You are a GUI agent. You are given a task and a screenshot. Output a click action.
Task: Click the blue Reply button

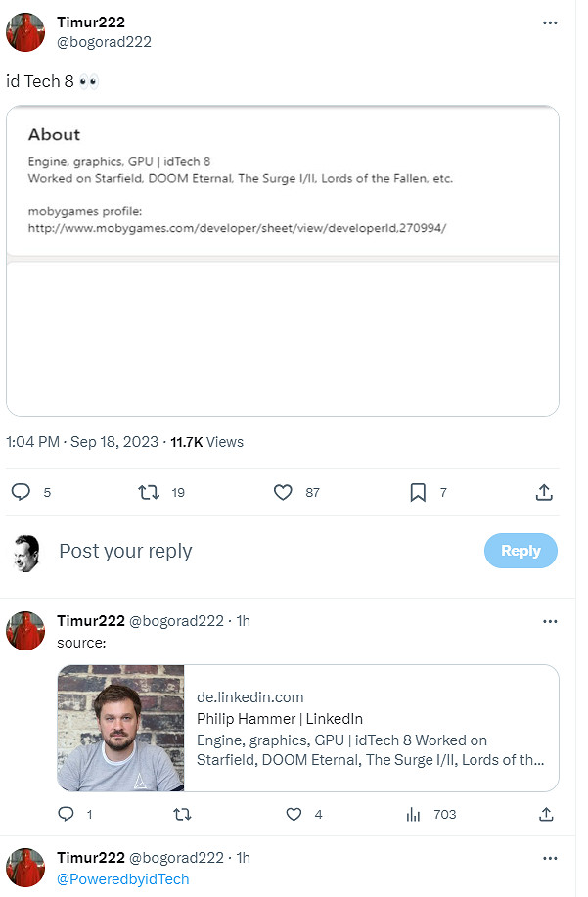click(520, 551)
